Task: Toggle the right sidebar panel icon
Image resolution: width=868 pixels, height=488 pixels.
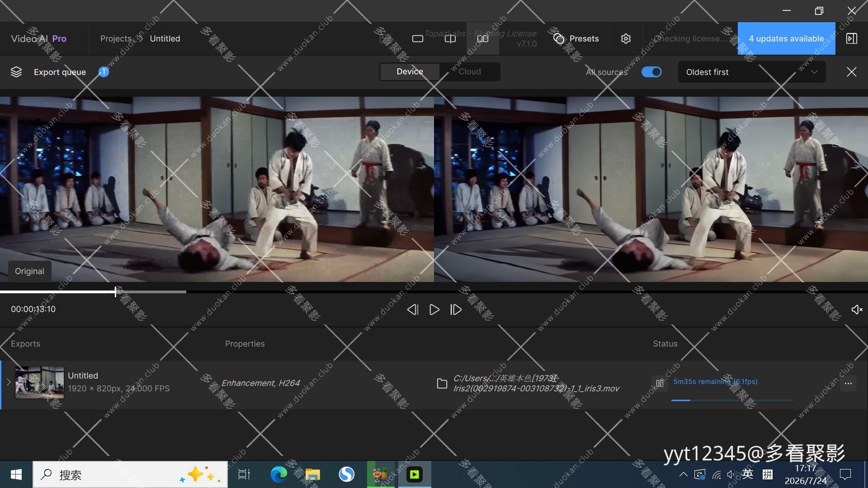Action: [852, 38]
